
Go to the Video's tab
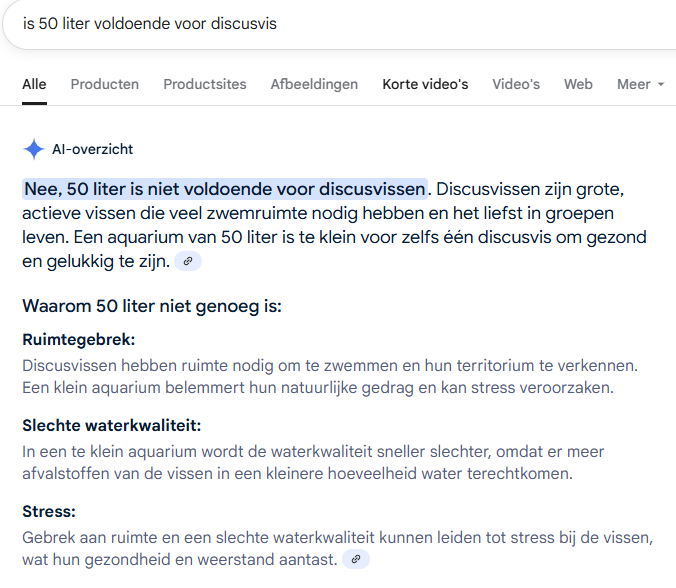click(x=516, y=84)
